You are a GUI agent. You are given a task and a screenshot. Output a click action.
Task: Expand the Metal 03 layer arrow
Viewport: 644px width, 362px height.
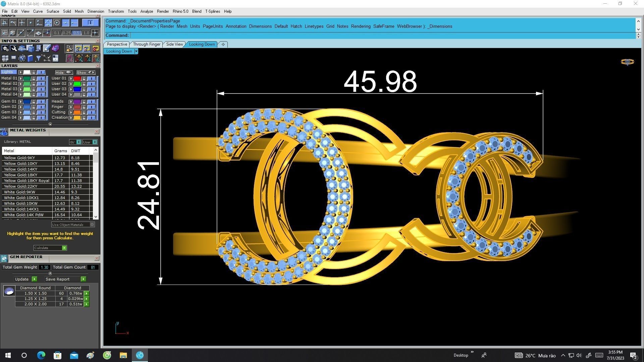coord(20,89)
